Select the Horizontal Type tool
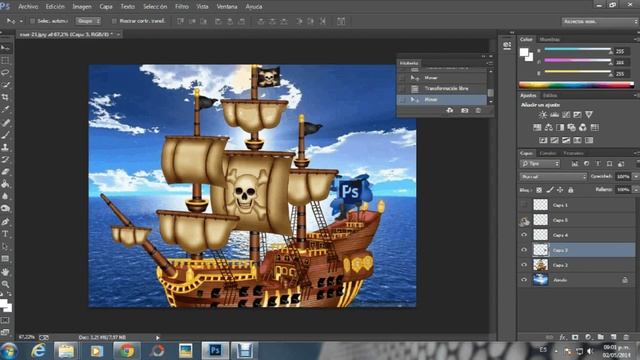Image resolution: width=640 pixels, height=360 pixels. click(5, 234)
